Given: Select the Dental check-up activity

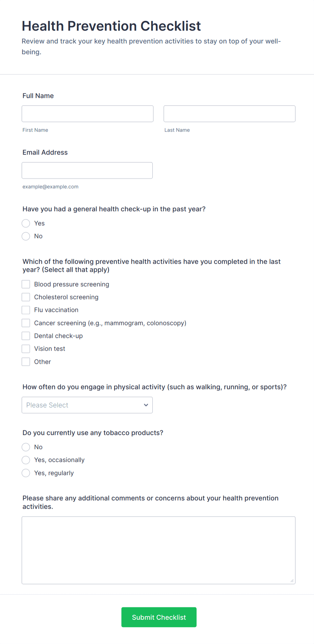Looking at the screenshot, I should click(26, 335).
